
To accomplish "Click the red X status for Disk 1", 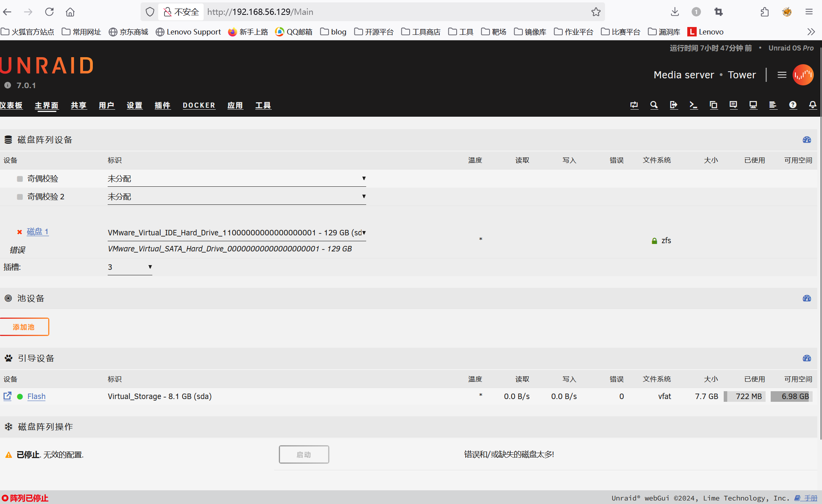I will tap(20, 232).
